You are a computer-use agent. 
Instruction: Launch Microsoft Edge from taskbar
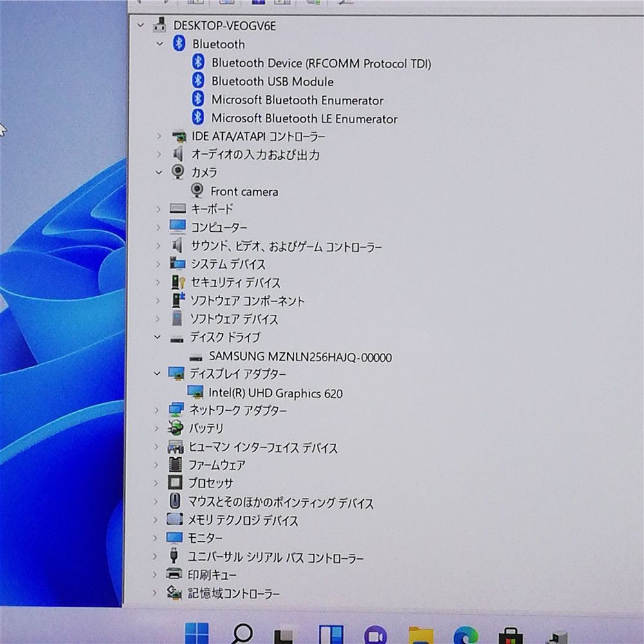(466, 635)
